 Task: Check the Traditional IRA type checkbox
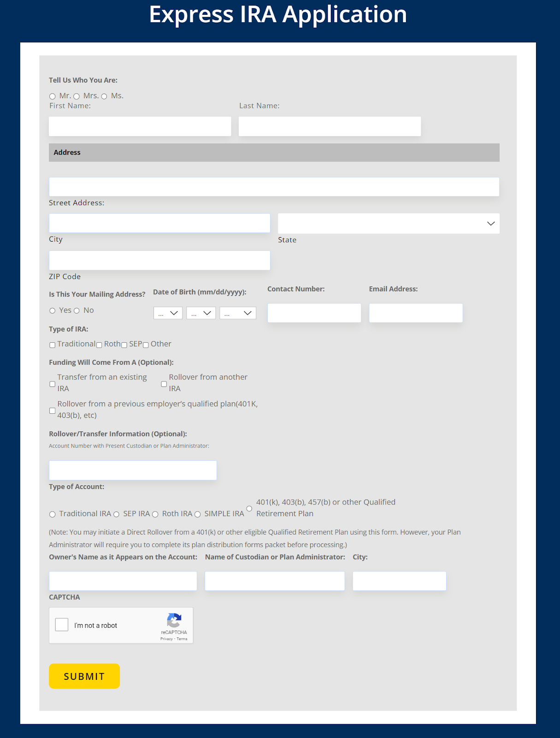pyautogui.click(x=53, y=345)
